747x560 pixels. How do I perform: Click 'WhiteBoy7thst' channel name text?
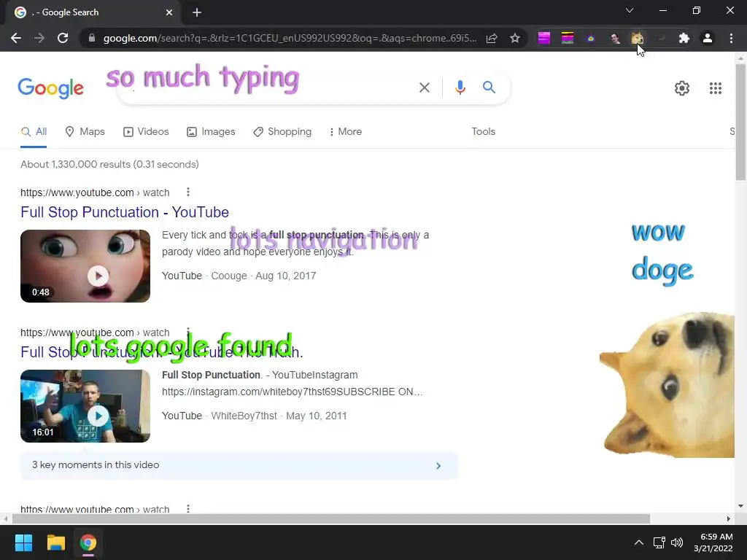[244, 416]
